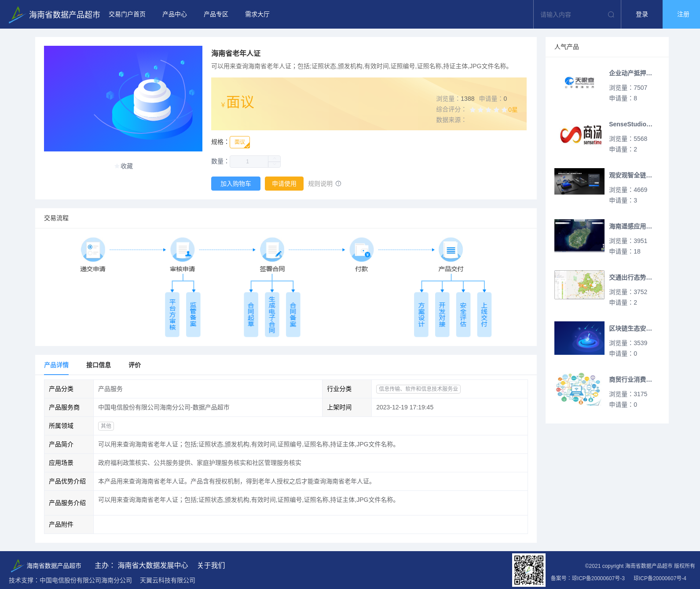
Task: Open the 企业动产抵押 product title
Action: tap(630, 73)
